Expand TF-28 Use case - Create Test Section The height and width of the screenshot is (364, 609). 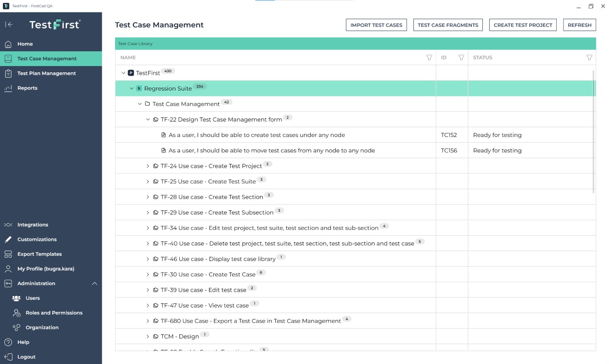(148, 197)
